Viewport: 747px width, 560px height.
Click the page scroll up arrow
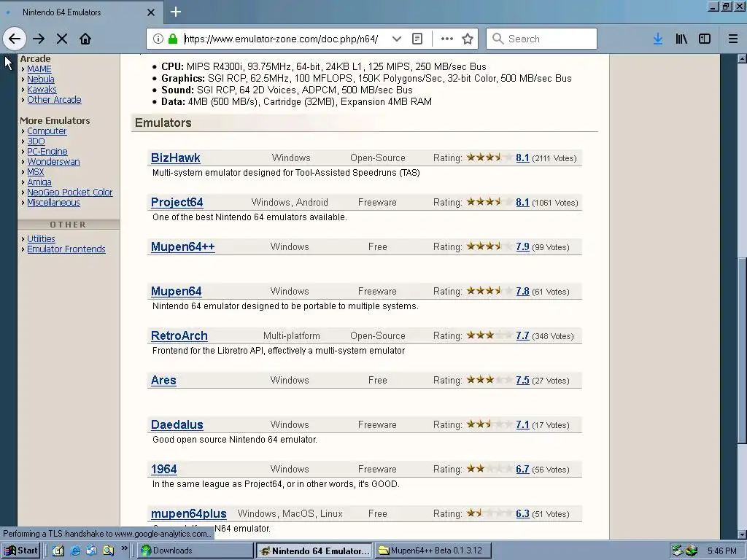tap(742, 58)
